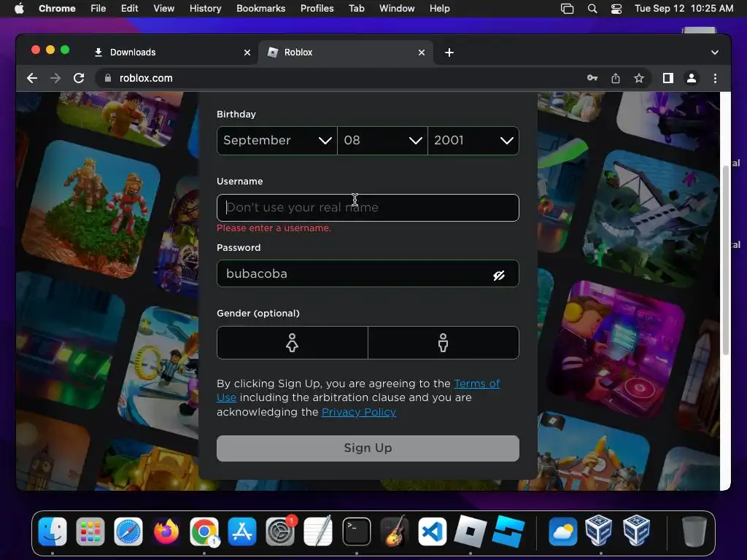The image size is (747, 560).
Task: Open Launchpad from the Dock
Action: [90, 532]
